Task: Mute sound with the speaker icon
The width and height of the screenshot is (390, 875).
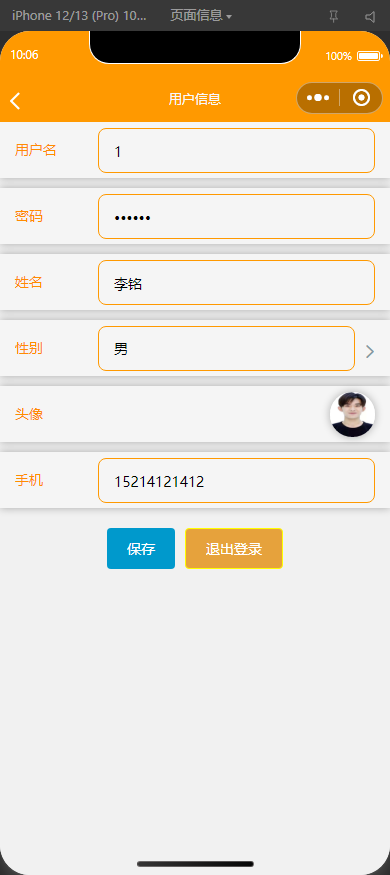Action: click(370, 17)
